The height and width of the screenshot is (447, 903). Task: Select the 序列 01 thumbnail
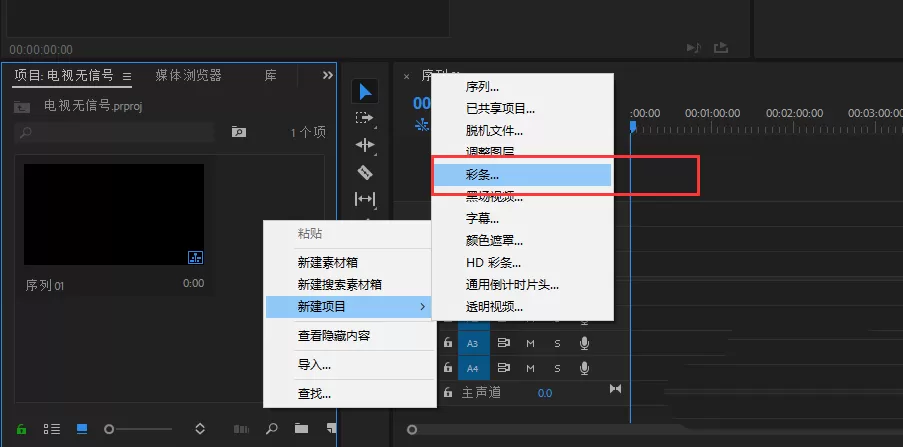[x=114, y=214]
